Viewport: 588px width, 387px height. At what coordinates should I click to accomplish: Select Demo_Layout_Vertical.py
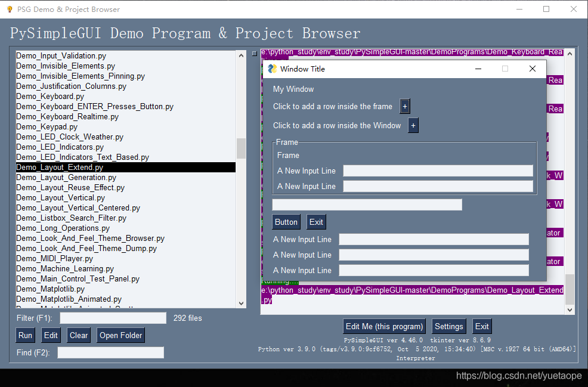pyautogui.click(x=126, y=197)
